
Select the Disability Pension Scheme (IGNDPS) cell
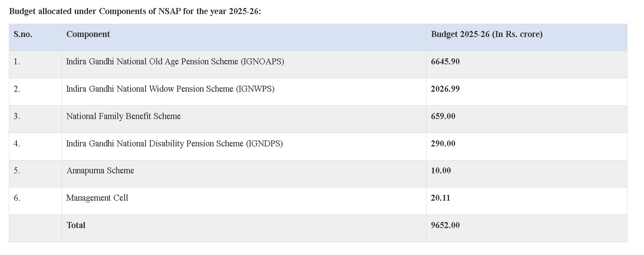click(174, 144)
